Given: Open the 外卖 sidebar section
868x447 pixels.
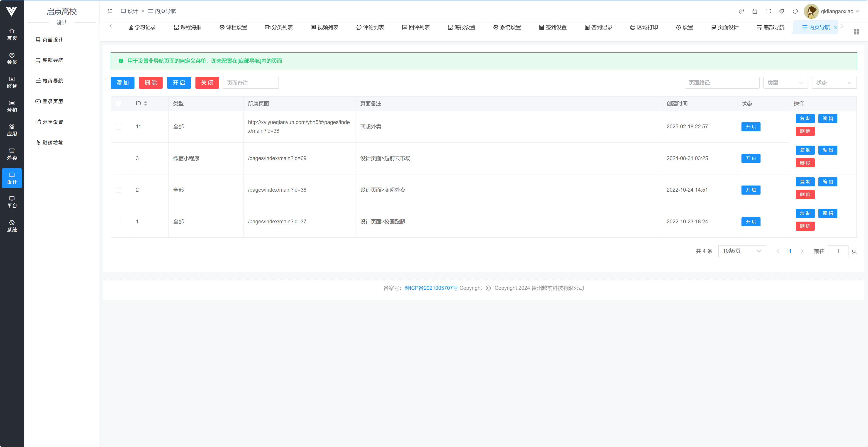Looking at the screenshot, I should (x=12, y=154).
